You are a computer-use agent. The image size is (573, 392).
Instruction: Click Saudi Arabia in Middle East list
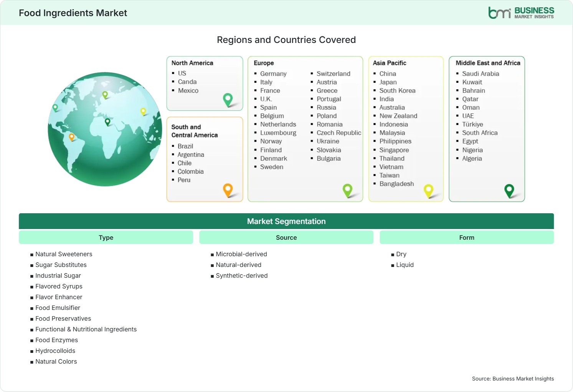pyautogui.click(x=481, y=74)
